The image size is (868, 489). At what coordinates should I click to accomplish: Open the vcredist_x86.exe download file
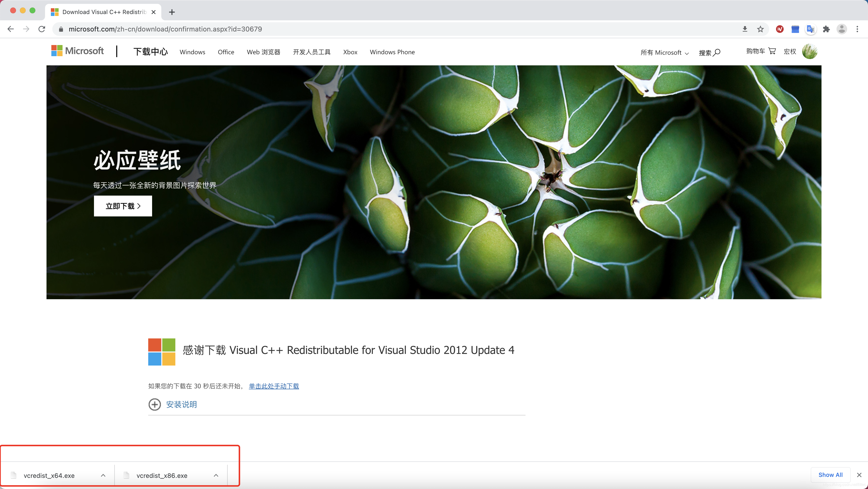[162, 475]
